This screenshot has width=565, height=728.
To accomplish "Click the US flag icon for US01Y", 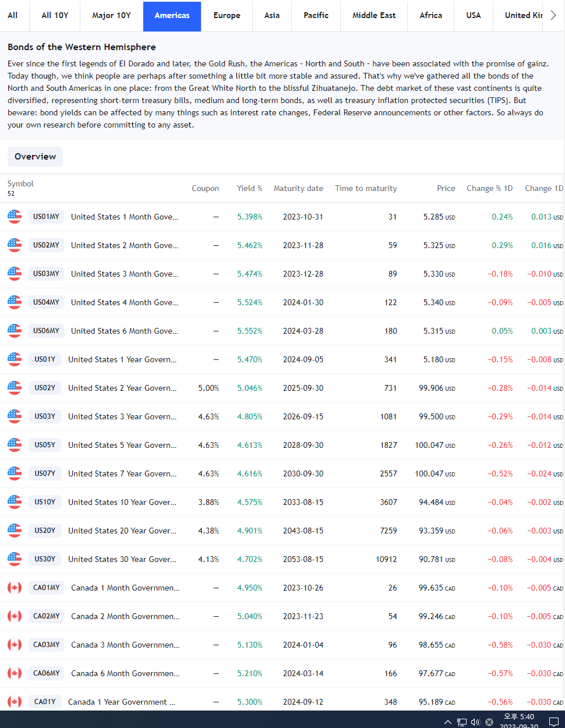I will tap(15, 359).
